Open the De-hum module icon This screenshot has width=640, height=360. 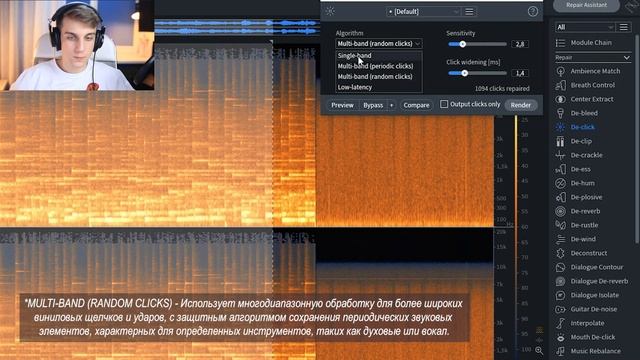coord(560,183)
